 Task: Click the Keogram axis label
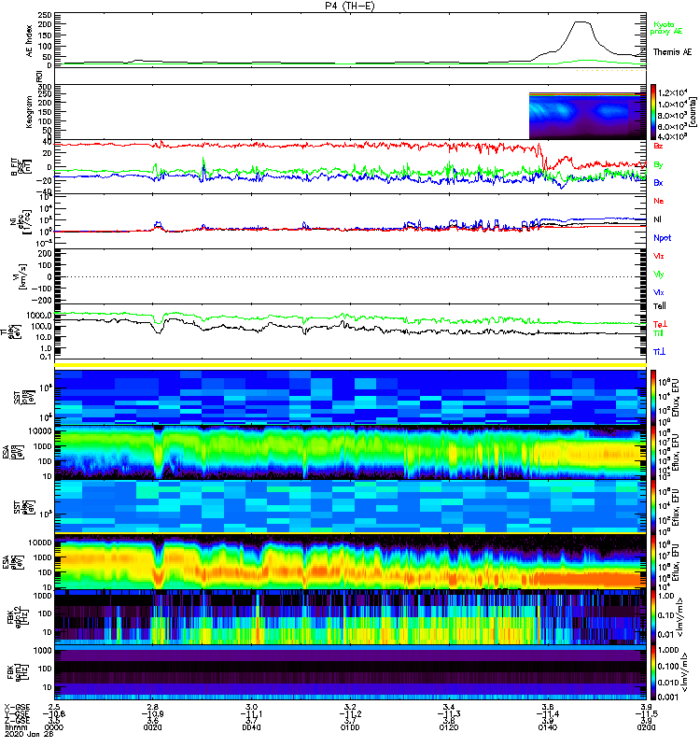coord(30,112)
